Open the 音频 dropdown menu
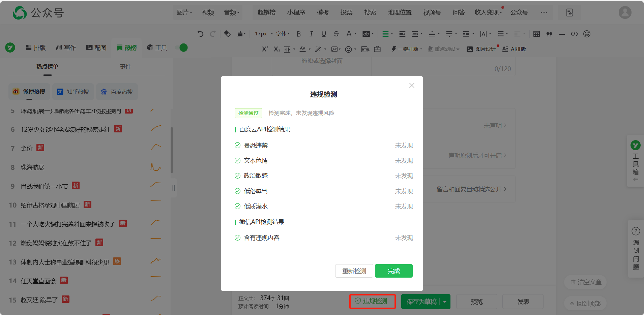 pos(231,12)
